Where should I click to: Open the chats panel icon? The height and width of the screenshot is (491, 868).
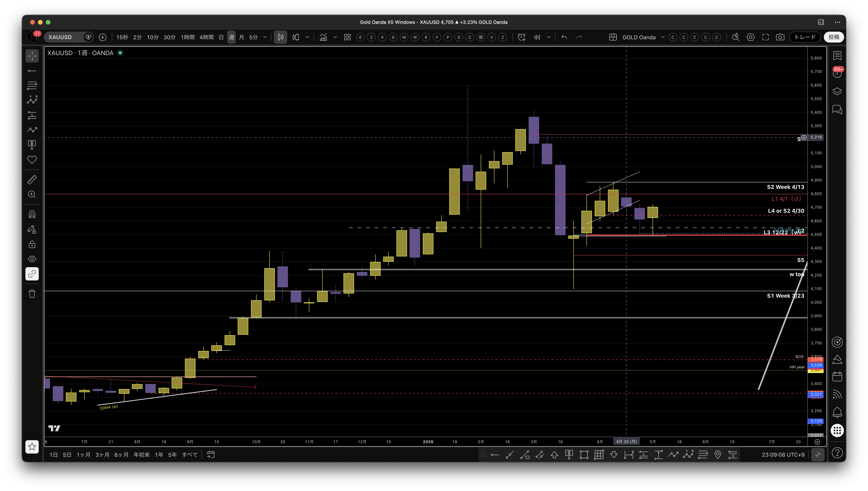point(837,110)
